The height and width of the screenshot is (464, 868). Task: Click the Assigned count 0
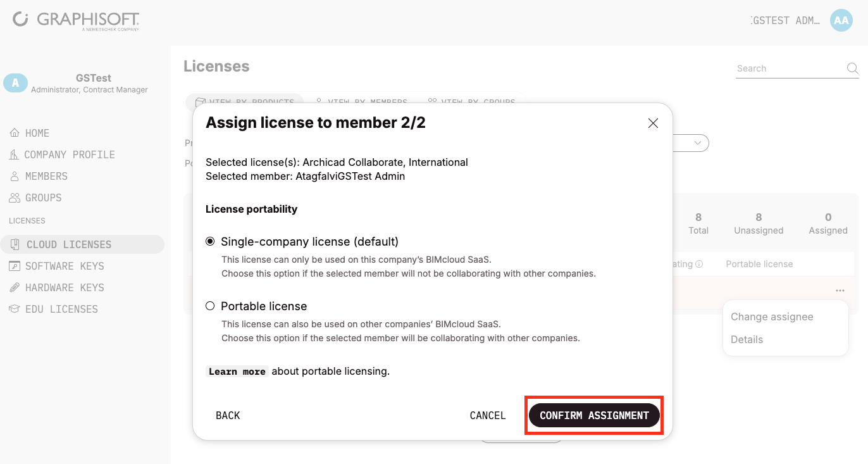tap(828, 217)
